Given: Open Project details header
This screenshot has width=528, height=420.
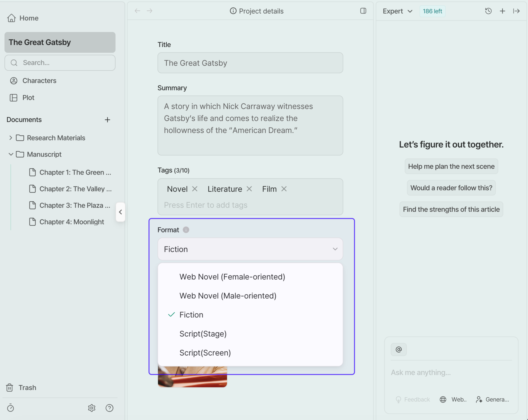Looking at the screenshot, I should pos(256,11).
